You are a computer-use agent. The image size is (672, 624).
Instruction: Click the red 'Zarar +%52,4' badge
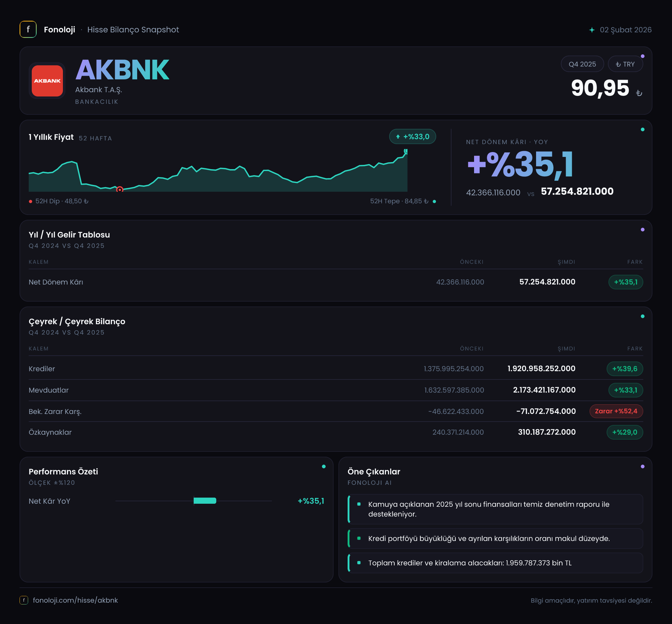pyautogui.click(x=616, y=411)
